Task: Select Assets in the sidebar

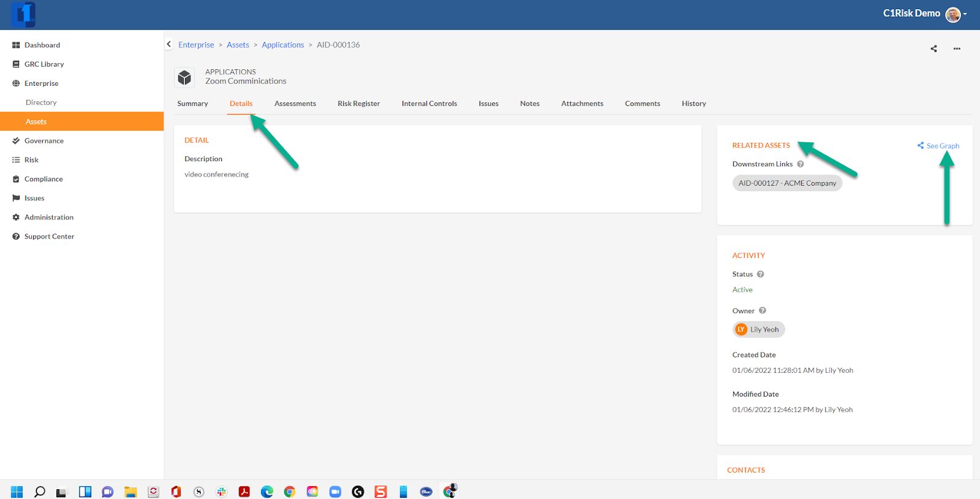Action: [81, 121]
